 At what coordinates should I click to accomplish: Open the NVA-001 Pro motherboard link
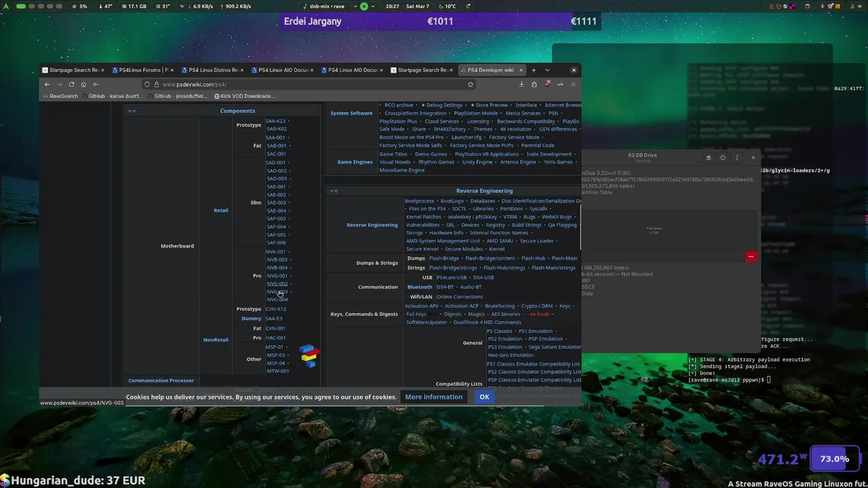(x=276, y=251)
